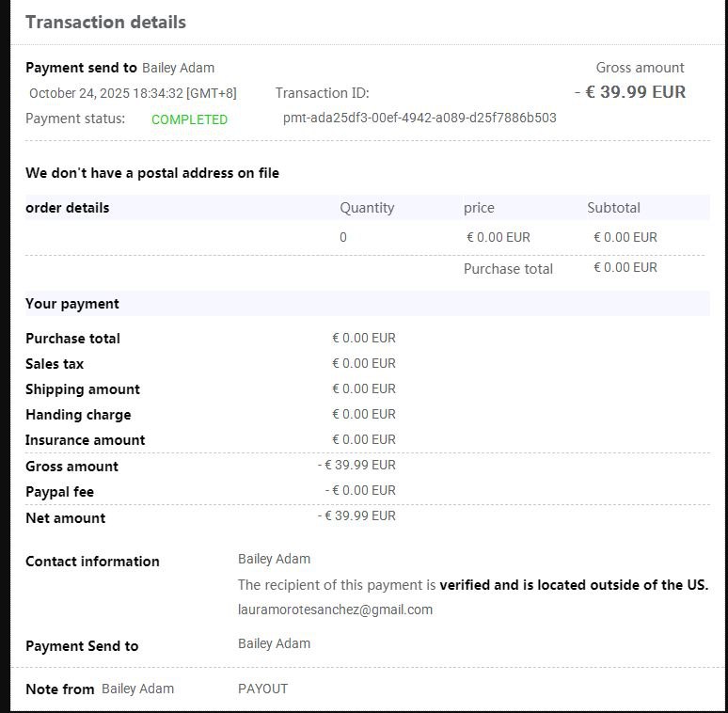728x713 pixels.
Task: Click the Quantity column header
Action: [x=367, y=208]
